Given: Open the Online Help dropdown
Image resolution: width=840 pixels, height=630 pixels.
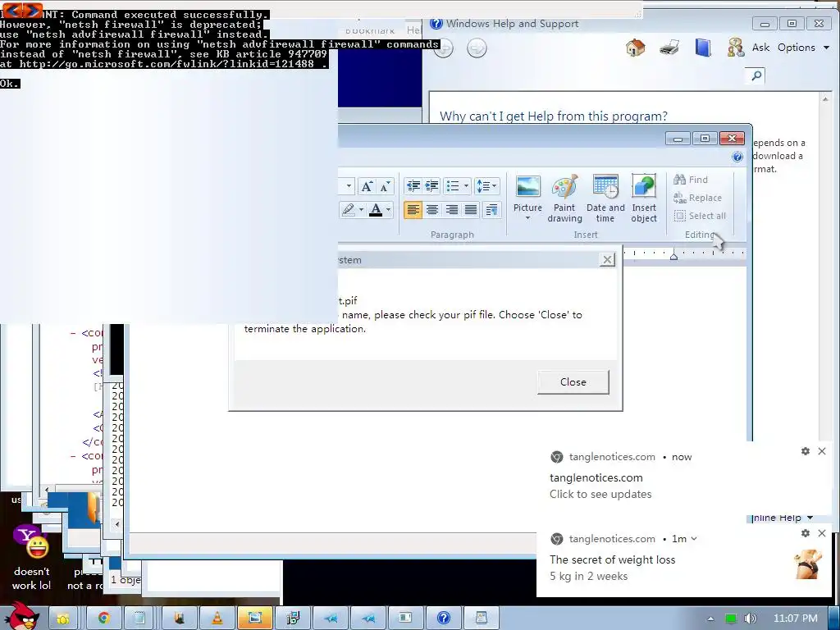Looking at the screenshot, I should tap(783, 518).
